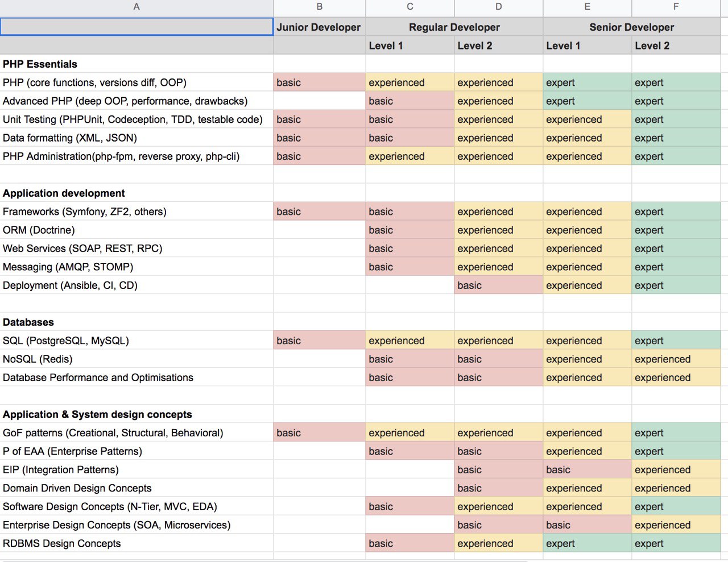Click Regular Level 2 'experienced' for Data formatting
This screenshot has height=562, width=728.
[x=499, y=138]
